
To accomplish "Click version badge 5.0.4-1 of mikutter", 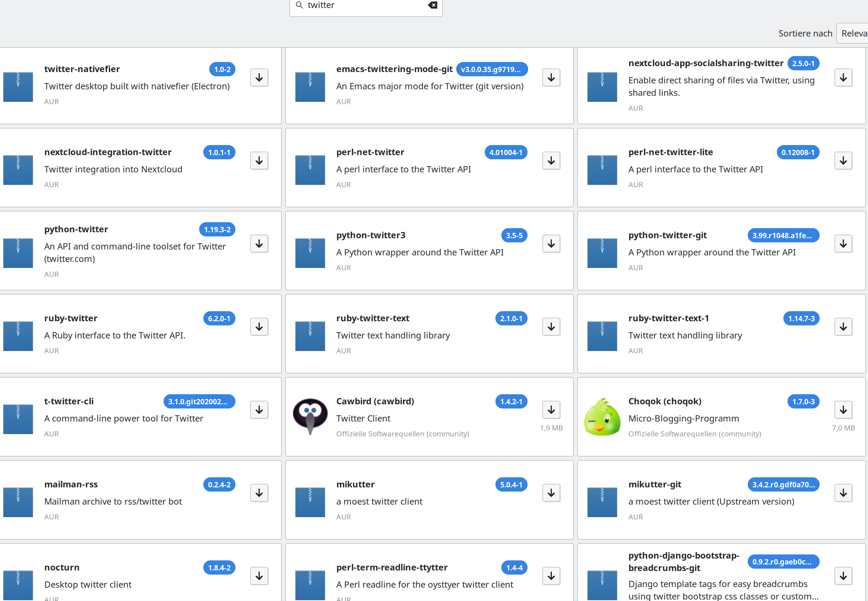I will pos(511,484).
